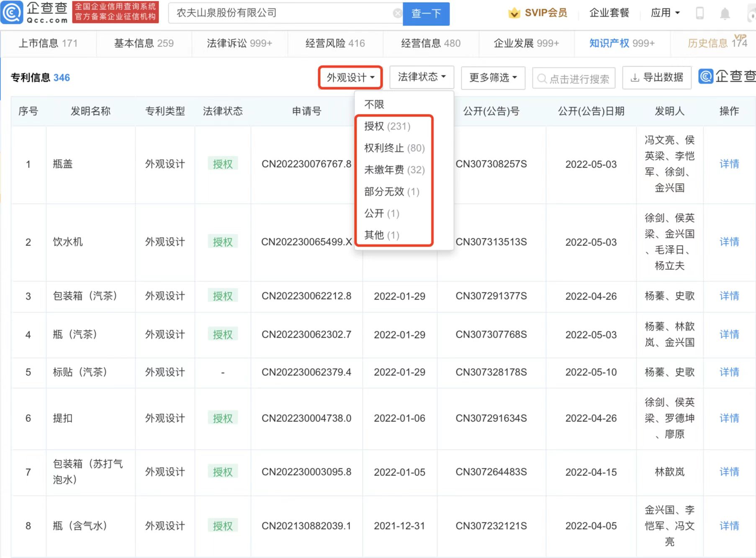Select 公开 (1) filter option
The width and height of the screenshot is (756, 558).
point(382,213)
